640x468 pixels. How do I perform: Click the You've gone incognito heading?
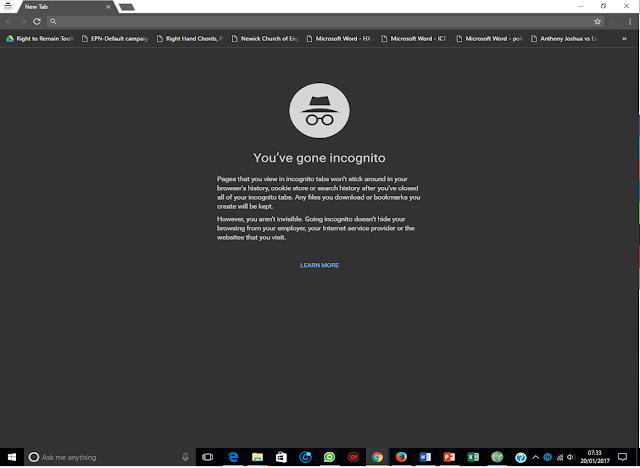tap(319, 158)
